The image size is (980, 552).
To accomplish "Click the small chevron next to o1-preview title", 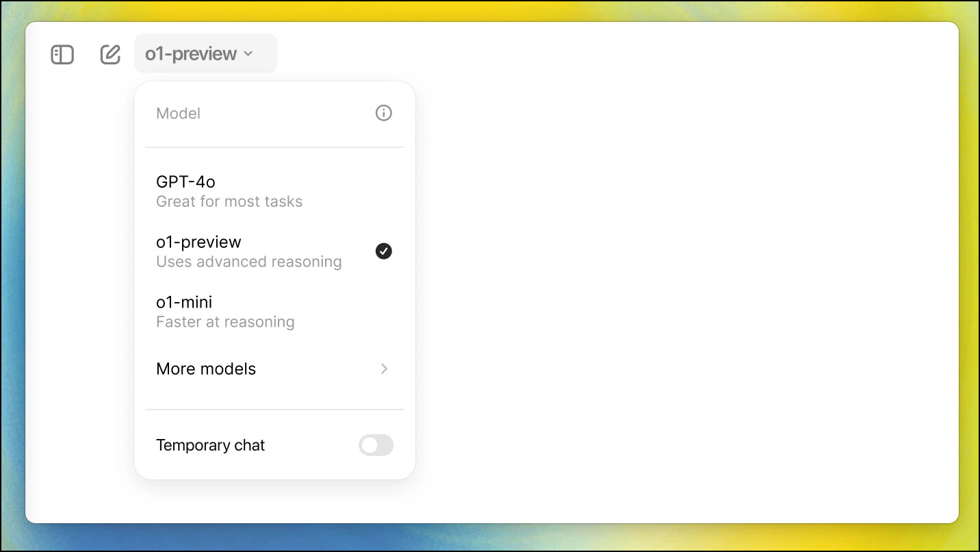I will tap(248, 54).
